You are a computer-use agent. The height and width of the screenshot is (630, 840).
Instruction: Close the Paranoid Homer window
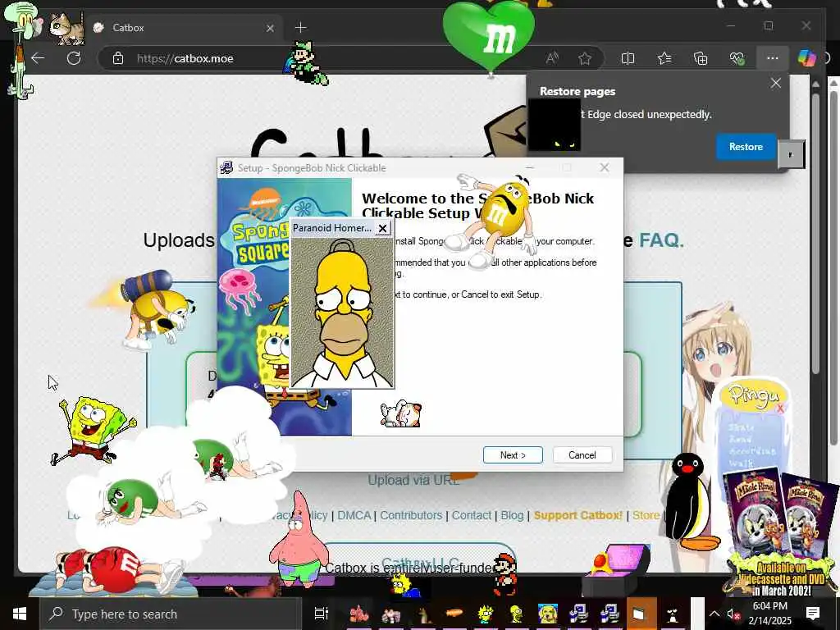[382, 228]
